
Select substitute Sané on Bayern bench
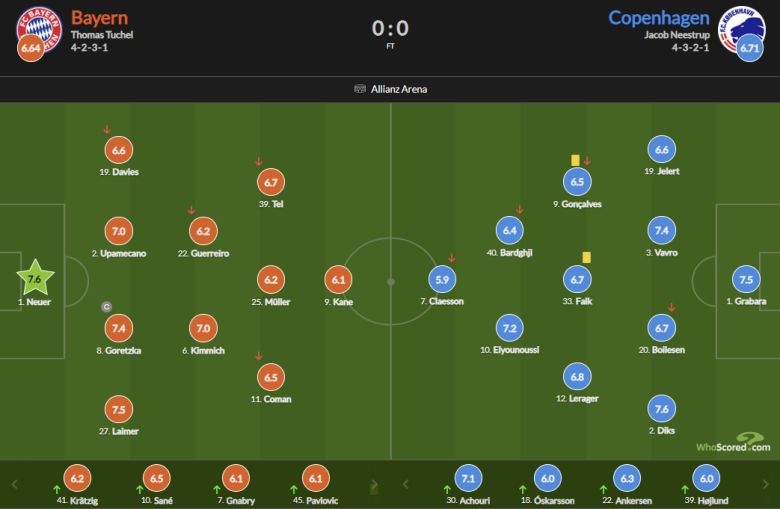click(x=155, y=479)
